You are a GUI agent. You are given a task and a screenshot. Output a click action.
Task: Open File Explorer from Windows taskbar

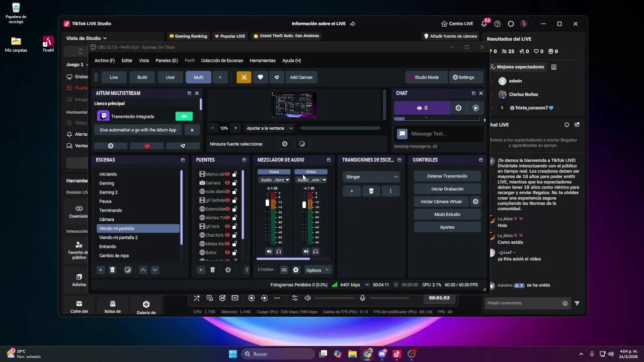(x=352, y=354)
